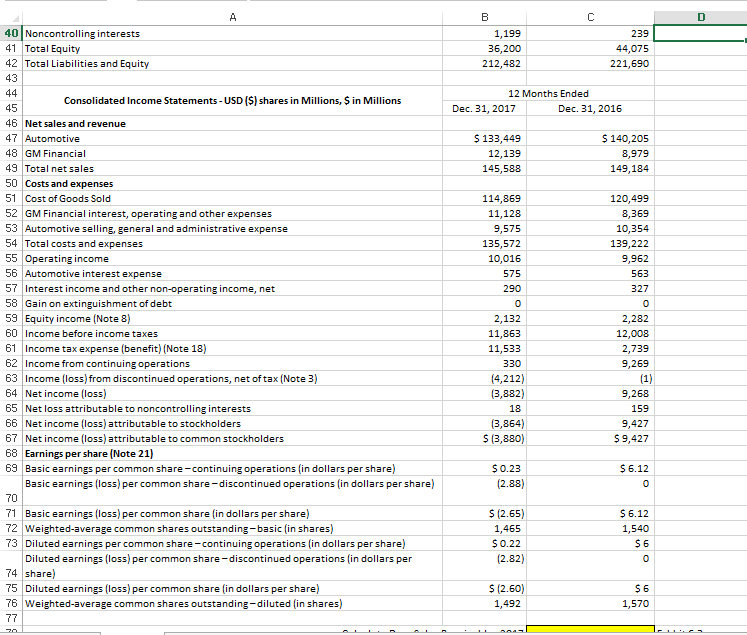Click the empty selected cell D40

pos(700,33)
